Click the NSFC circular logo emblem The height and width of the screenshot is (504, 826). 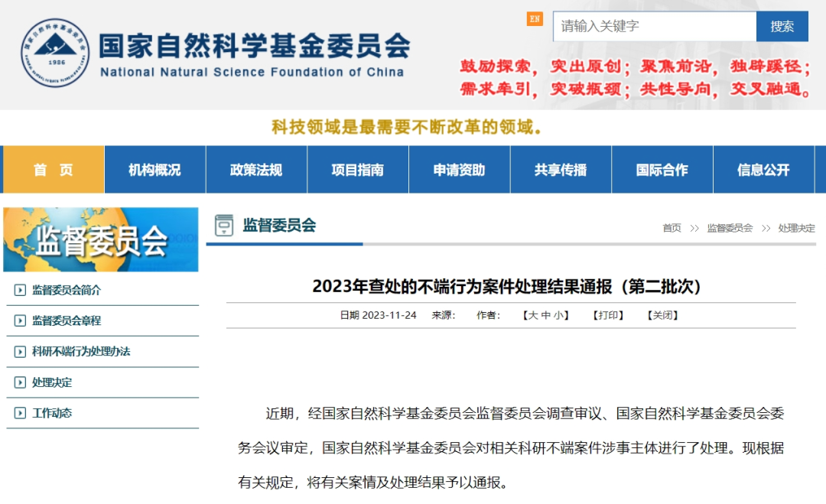click(x=55, y=54)
